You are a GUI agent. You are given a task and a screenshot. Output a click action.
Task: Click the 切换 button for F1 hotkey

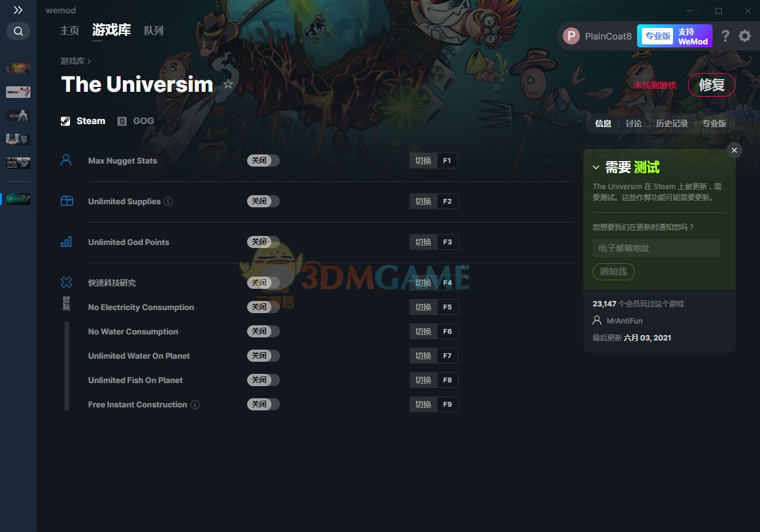tap(424, 161)
